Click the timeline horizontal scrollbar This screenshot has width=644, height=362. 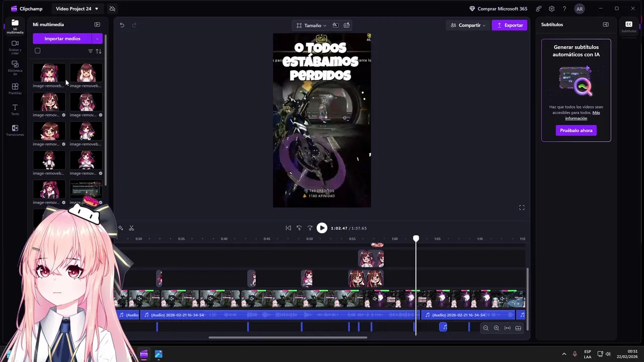pyautogui.click(x=288, y=337)
